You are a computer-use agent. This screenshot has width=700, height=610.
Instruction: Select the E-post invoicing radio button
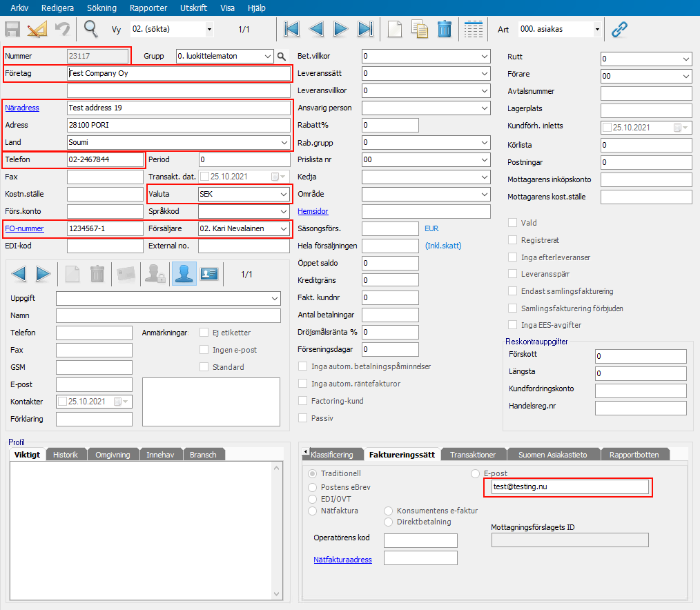point(475,473)
